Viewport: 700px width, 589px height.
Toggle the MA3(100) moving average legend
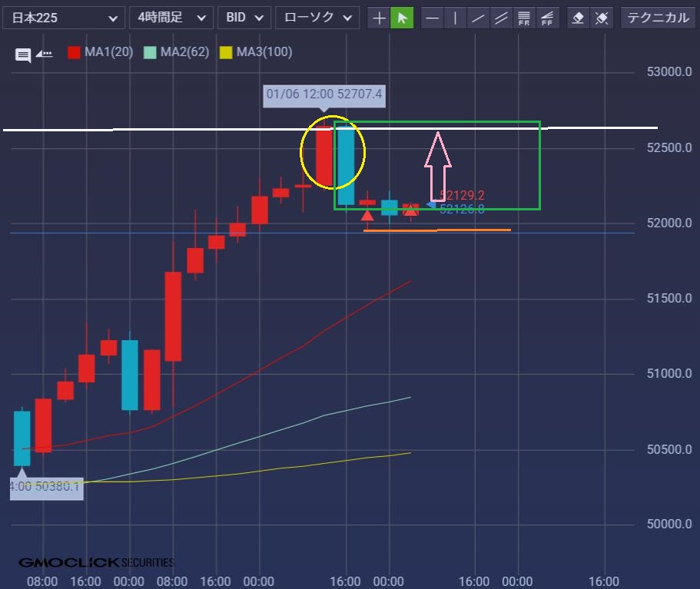click(255, 52)
